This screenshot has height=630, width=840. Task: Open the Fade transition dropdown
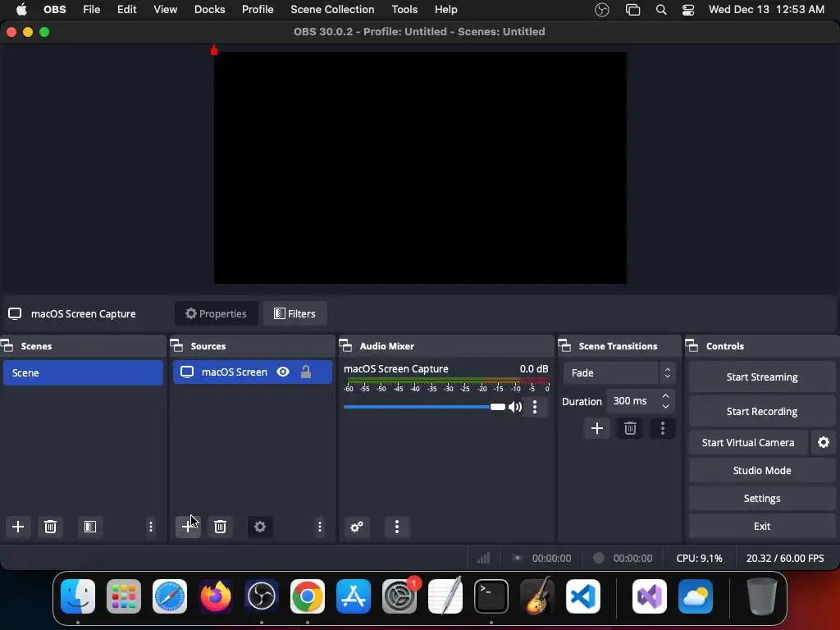[619, 373]
